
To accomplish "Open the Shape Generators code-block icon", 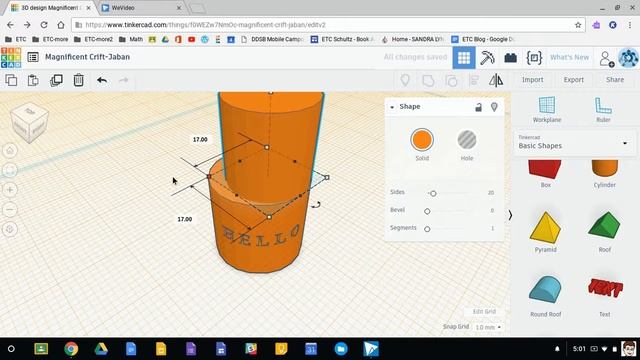I will pyautogui.click(x=534, y=58).
